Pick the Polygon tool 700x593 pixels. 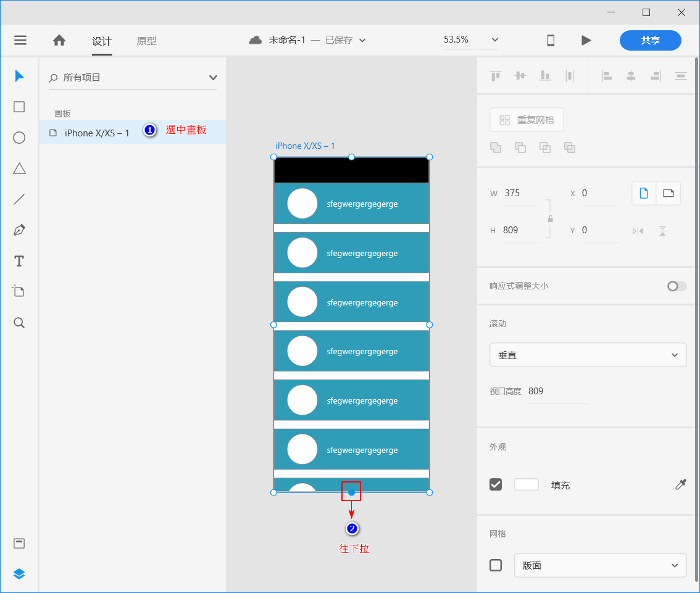pos(19,168)
